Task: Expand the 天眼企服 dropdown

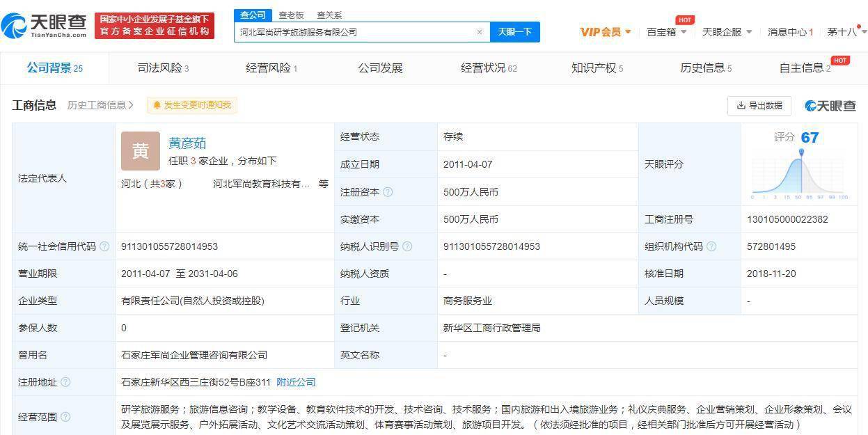Action: point(727,32)
